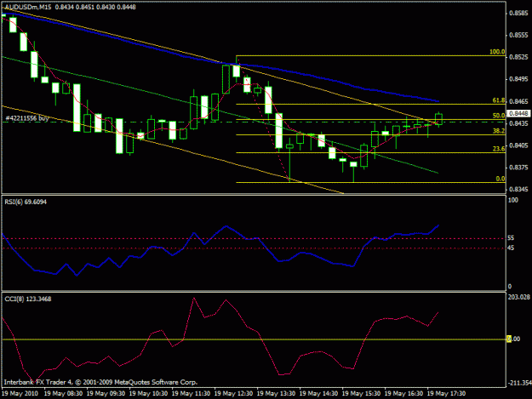This screenshot has width=532, height=399.
Task: Click the 19 May 15:30 time label
Action: pos(361,394)
